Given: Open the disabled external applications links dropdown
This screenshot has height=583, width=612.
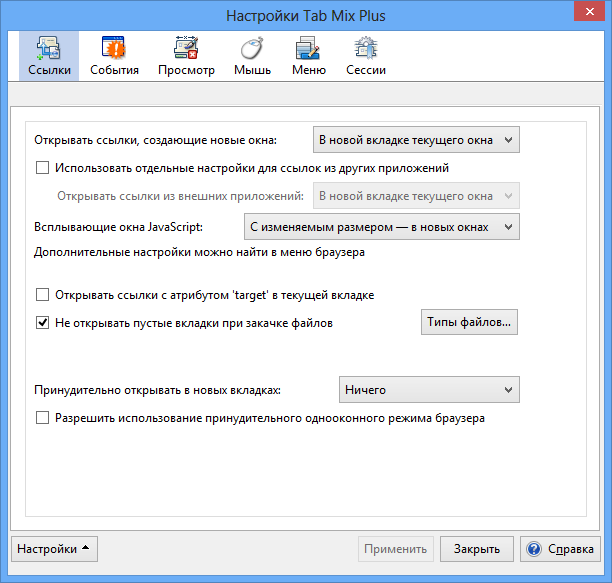Looking at the screenshot, I should coord(416,196).
